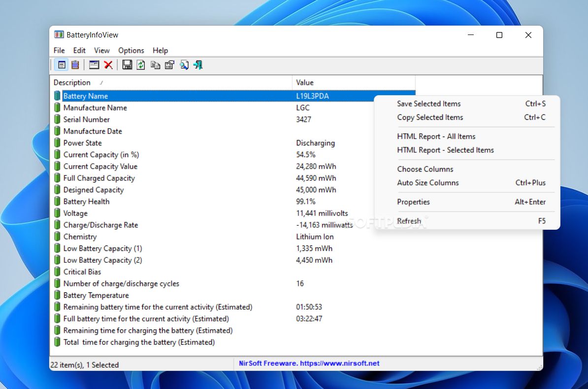Refresh battery data via green arrows icon
Viewport: 588px width, 389px height.
141,65
